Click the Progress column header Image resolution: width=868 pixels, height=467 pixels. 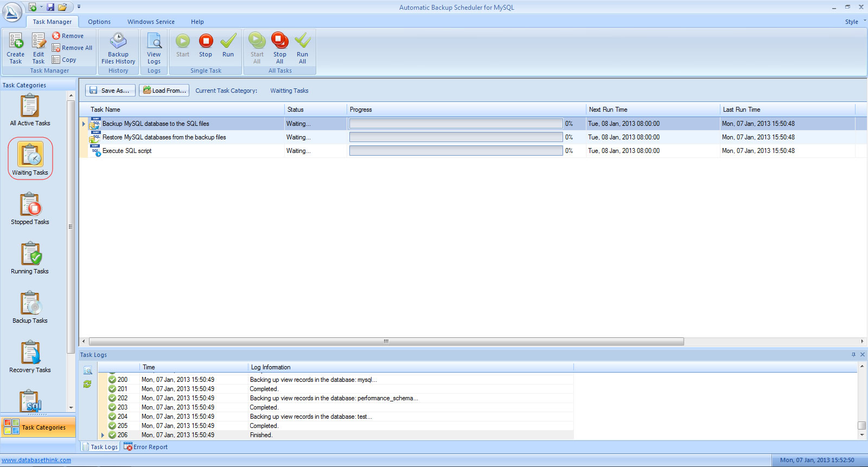tap(467, 110)
